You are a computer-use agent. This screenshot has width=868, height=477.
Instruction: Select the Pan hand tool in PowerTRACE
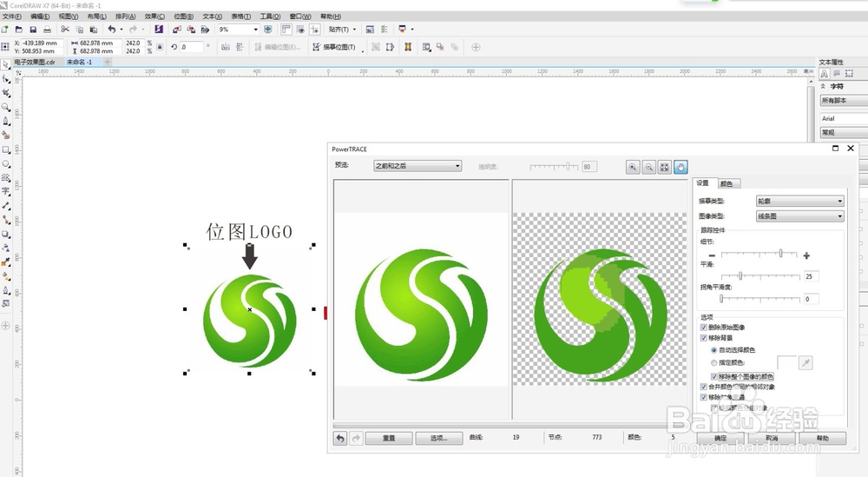[x=681, y=167]
